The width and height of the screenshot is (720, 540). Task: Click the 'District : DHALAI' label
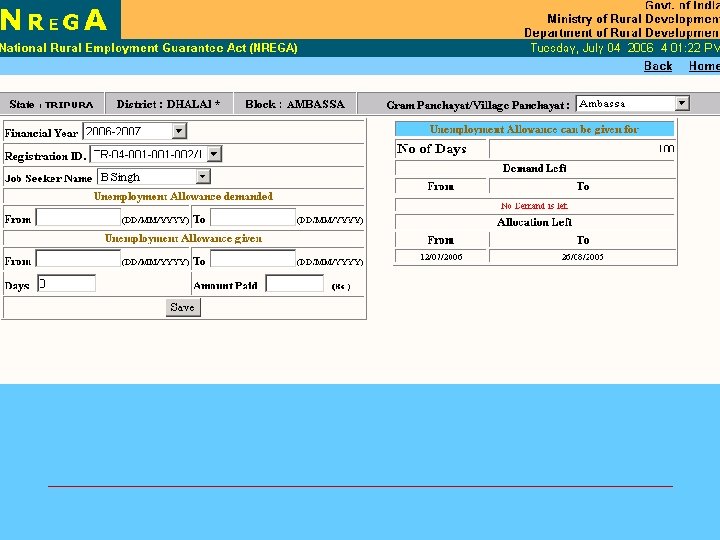[x=168, y=104]
